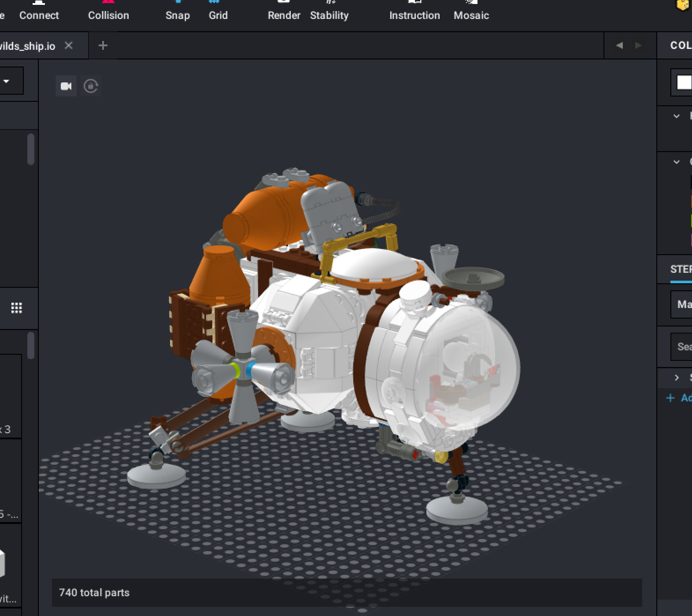Click the yellow minifig head icon top right
This screenshot has height=616, width=692.
(683, 5)
